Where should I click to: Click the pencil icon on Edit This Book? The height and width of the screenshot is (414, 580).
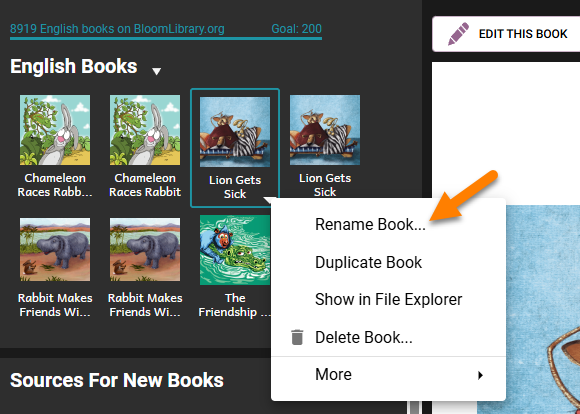coord(458,34)
